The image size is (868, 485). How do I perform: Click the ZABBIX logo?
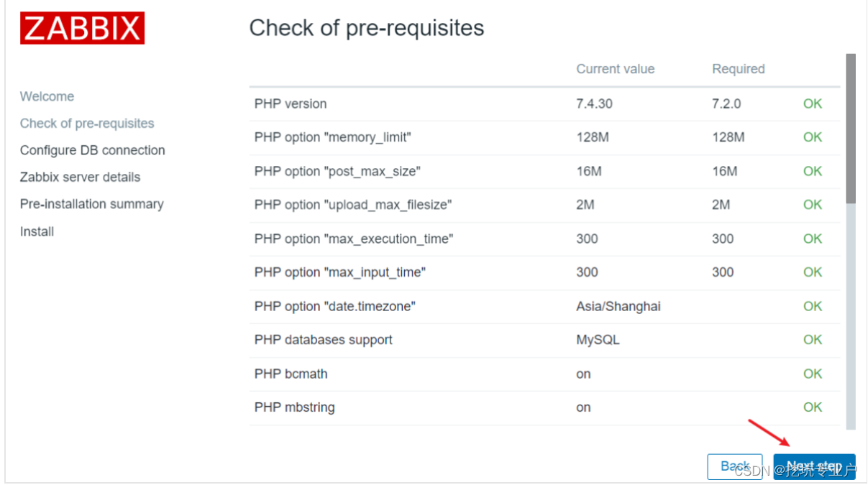tap(81, 28)
